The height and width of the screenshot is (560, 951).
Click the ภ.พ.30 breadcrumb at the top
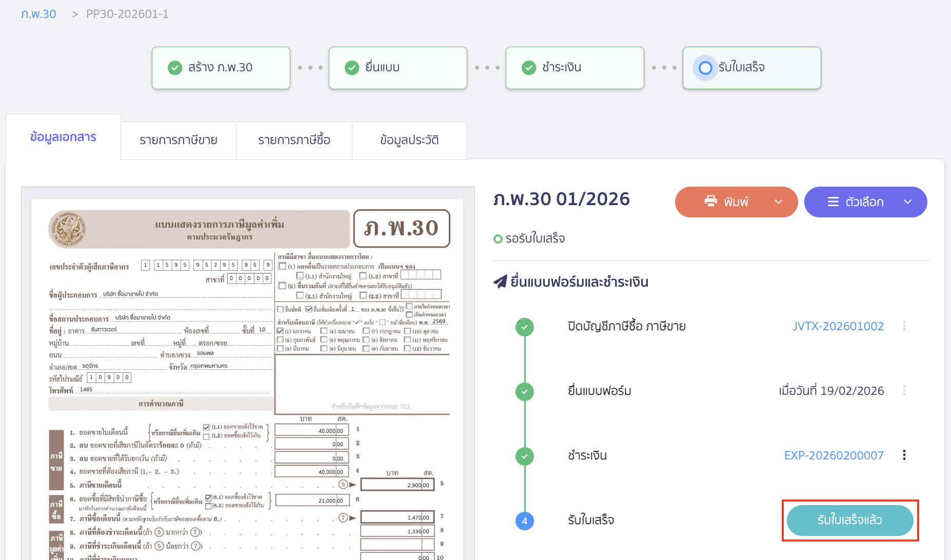coord(38,14)
